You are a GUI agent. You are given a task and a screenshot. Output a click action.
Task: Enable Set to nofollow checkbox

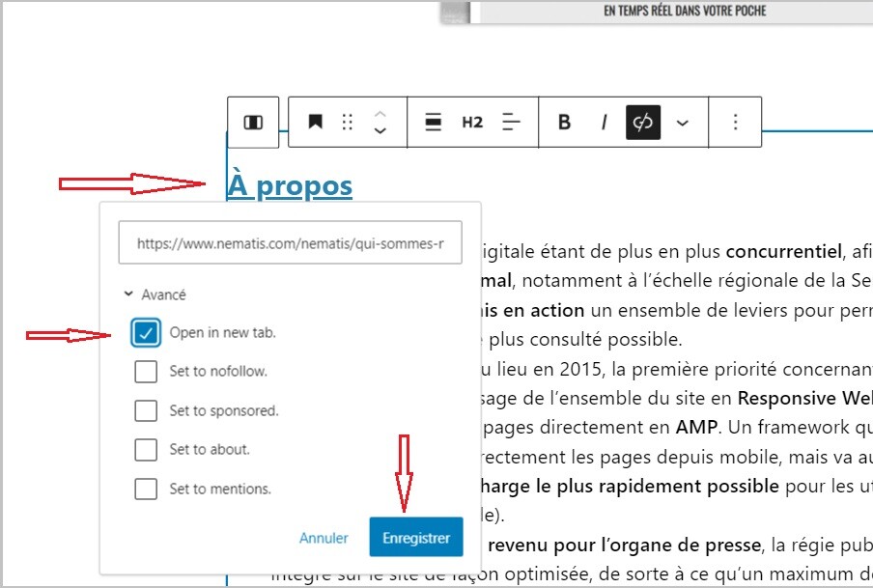coord(146,372)
